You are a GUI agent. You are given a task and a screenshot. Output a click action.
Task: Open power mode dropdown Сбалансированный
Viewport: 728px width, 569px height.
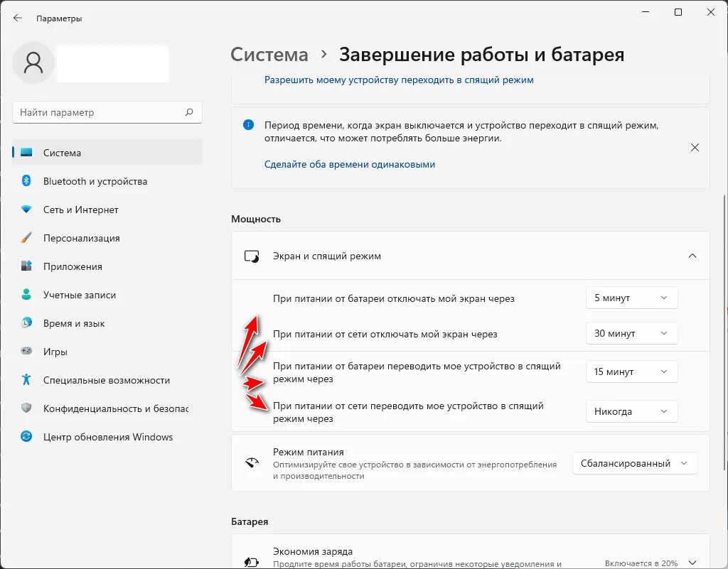pyautogui.click(x=635, y=463)
